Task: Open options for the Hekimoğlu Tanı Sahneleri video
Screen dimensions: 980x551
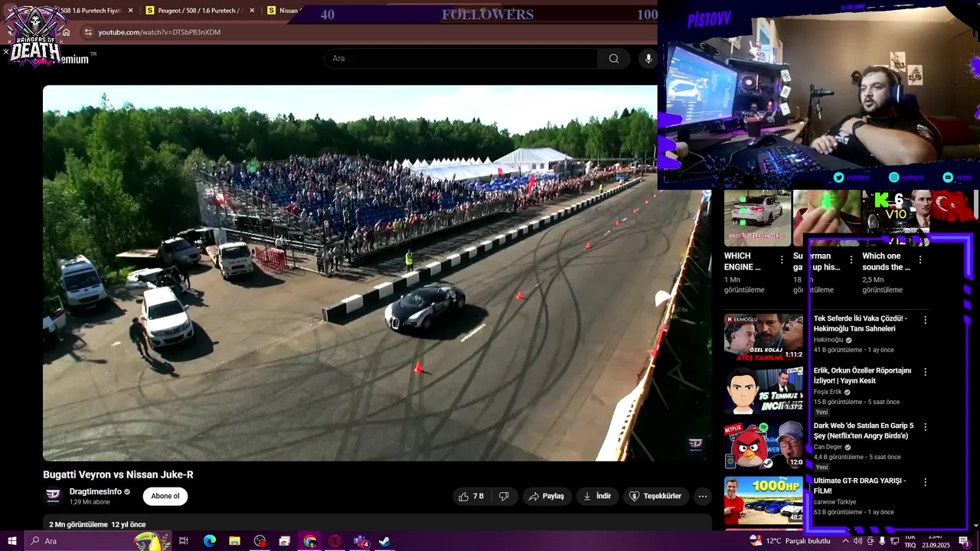Action: pyautogui.click(x=925, y=320)
